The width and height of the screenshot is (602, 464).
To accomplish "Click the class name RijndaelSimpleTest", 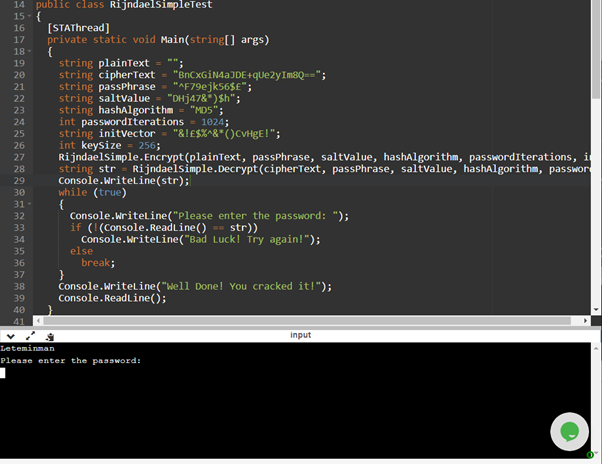I will (161, 5).
